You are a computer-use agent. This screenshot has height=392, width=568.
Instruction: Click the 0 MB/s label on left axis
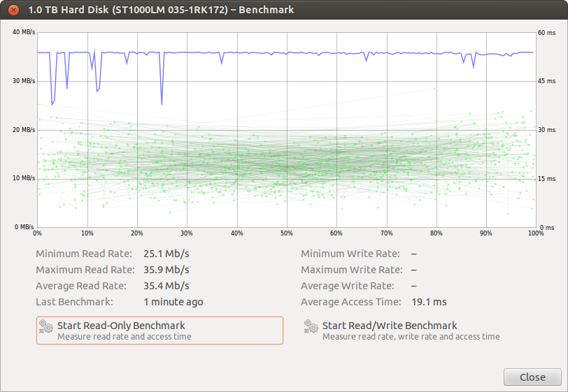24,227
